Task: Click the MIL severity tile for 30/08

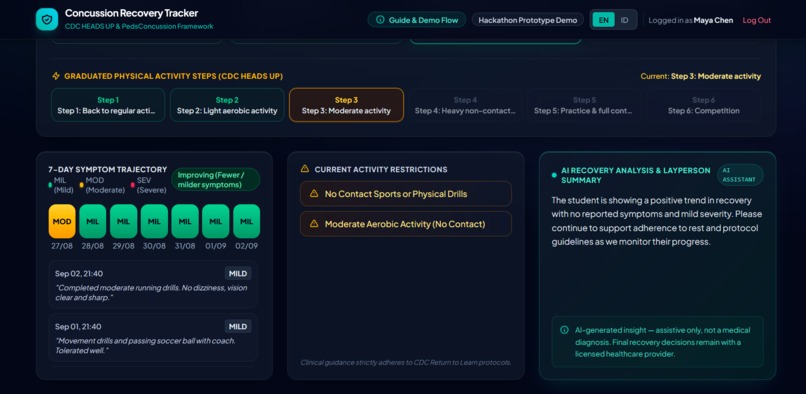Action: (x=154, y=221)
